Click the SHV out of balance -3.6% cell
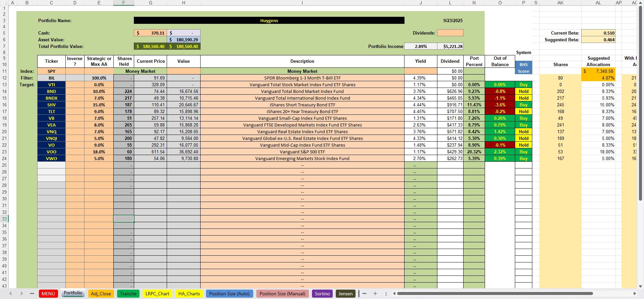The width and height of the screenshot is (644, 299). [x=500, y=105]
